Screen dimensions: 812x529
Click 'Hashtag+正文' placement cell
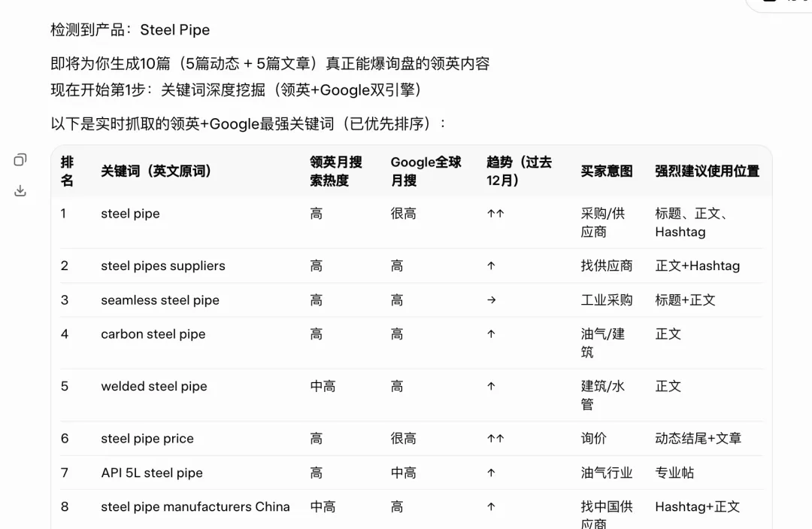click(x=697, y=506)
